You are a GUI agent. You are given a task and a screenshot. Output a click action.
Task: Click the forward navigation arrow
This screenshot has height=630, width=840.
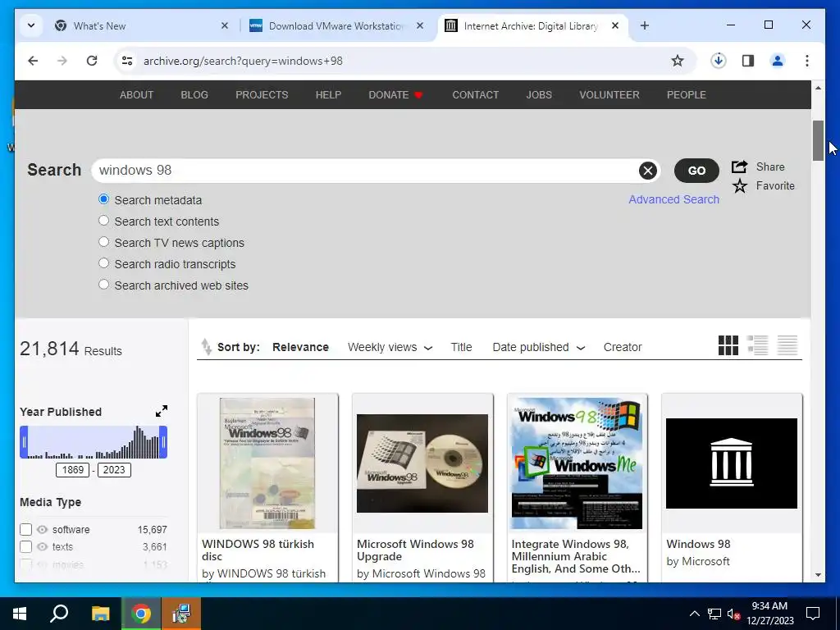pyautogui.click(x=62, y=61)
